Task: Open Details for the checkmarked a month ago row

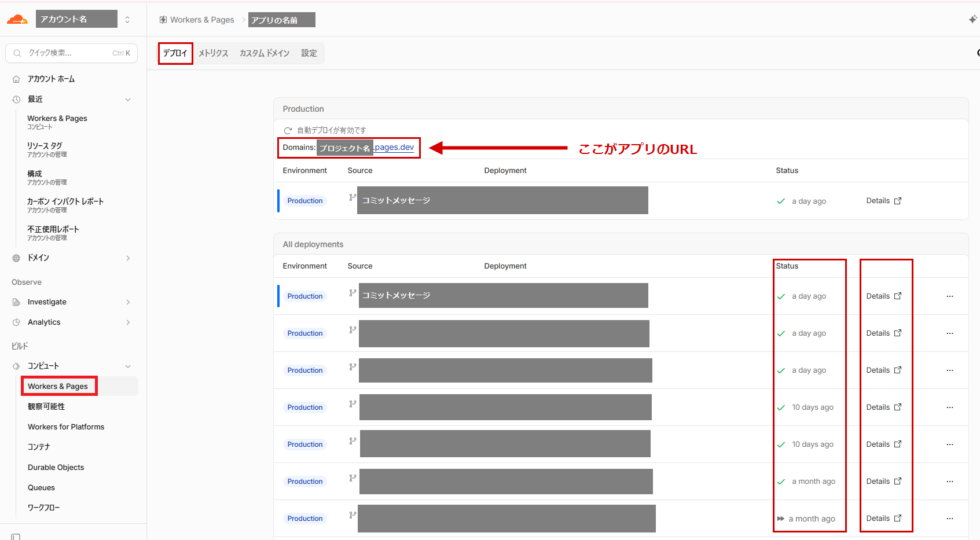Action: (x=884, y=481)
